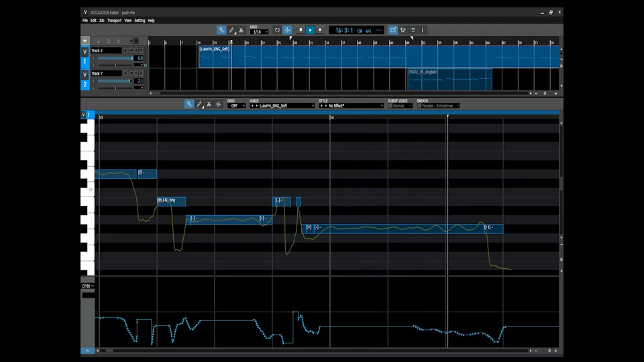Open VOICE LukaV4_ENG_Soft dropdown

point(282,106)
